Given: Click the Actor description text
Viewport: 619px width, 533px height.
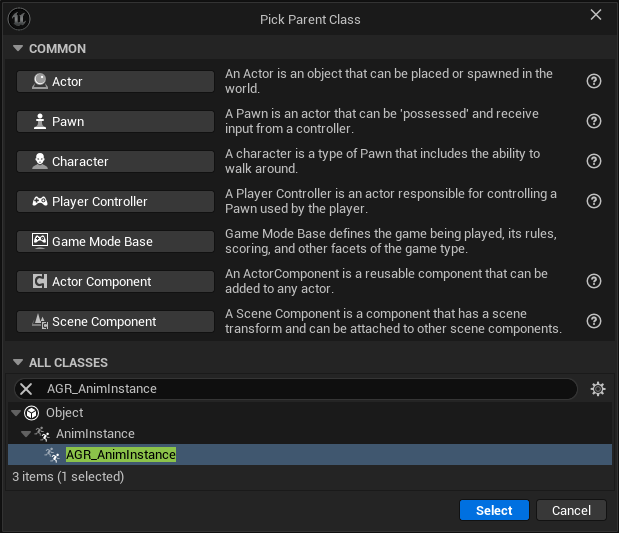Looking at the screenshot, I should (x=389, y=81).
